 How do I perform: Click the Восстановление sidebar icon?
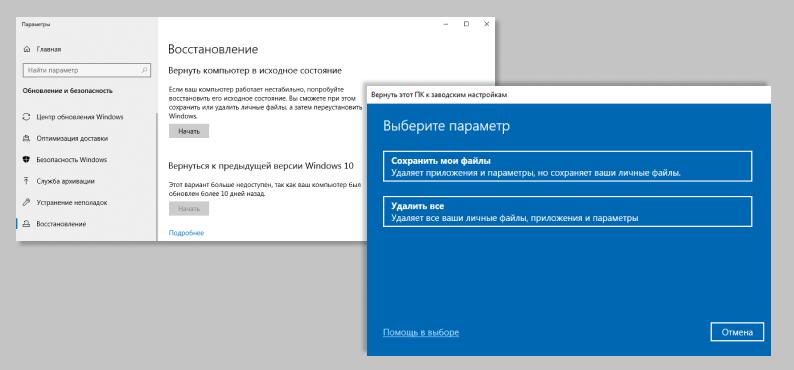click(x=27, y=224)
